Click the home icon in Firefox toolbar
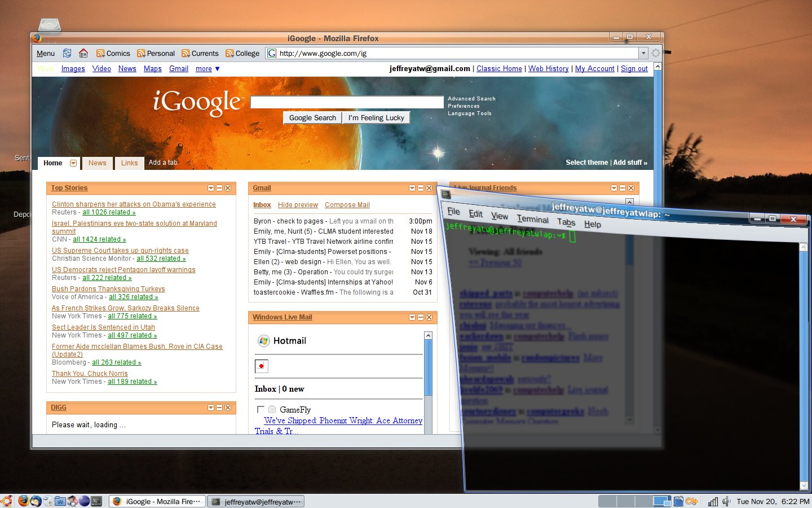 coord(83,53)
